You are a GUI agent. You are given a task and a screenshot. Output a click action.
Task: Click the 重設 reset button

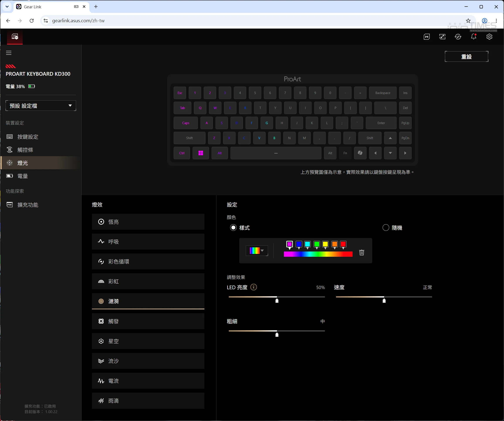click(x=467, y=56)
